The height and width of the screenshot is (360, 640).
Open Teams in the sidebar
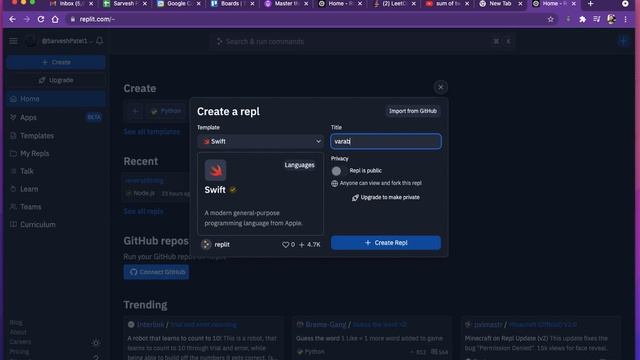56,207
